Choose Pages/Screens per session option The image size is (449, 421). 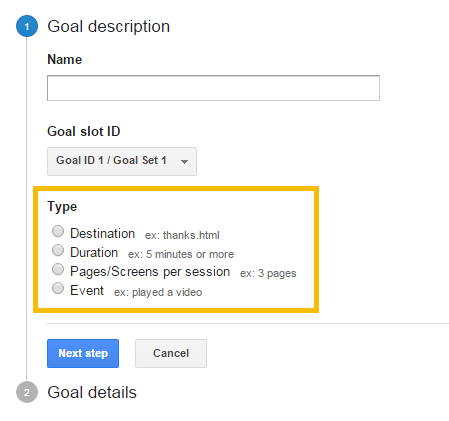coord(58,269)
